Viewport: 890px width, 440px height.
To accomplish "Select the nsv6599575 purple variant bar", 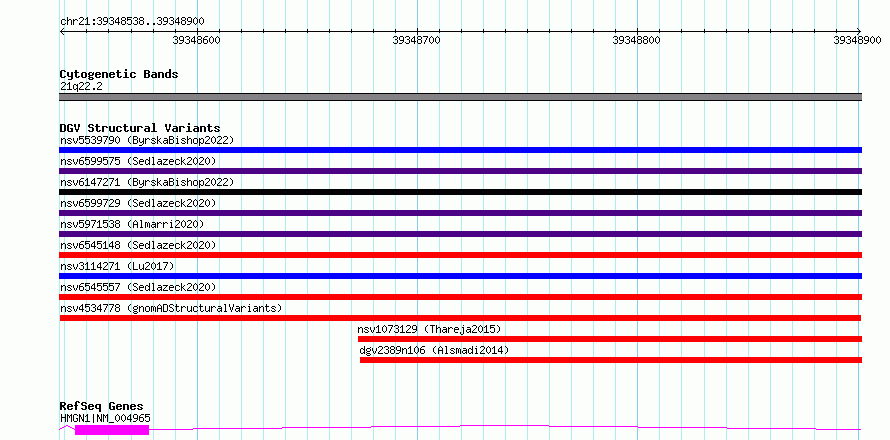I will pos(460,171).
